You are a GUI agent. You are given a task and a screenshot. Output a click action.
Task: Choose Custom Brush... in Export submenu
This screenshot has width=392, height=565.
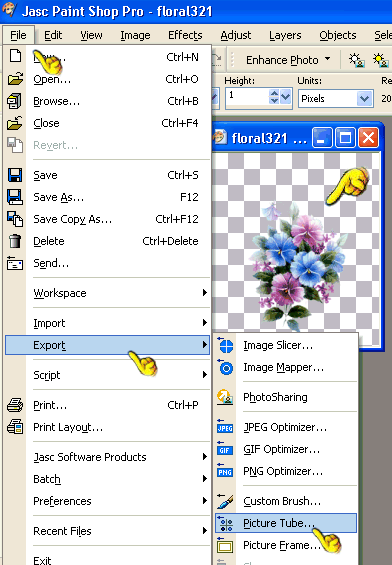click(286, 501)
